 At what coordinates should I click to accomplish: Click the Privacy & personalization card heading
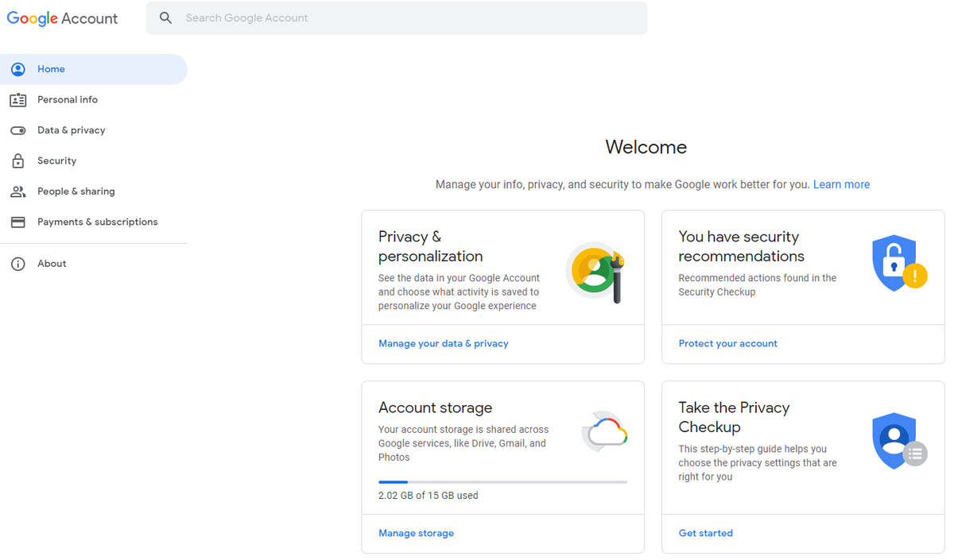(431, 246)
